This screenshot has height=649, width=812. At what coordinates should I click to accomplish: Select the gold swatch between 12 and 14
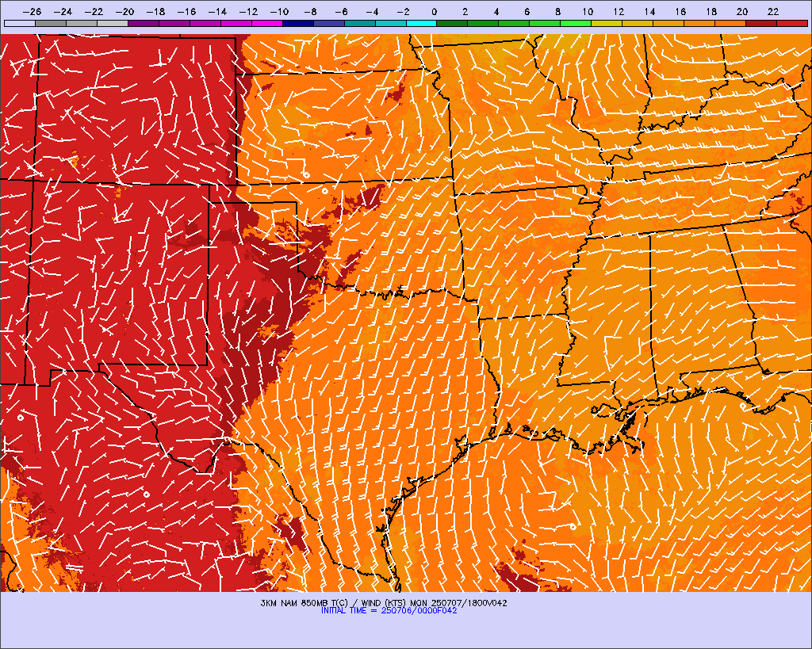click(638, 23)
